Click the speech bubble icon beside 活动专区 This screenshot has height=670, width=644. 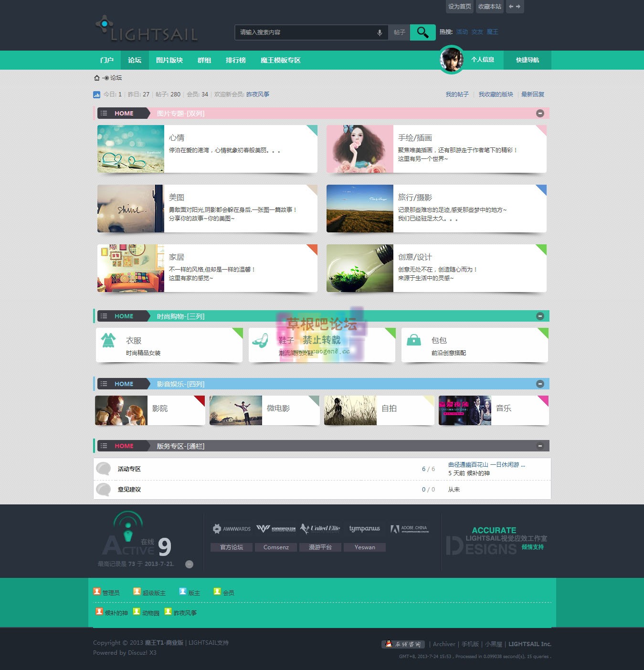[103, 469]
